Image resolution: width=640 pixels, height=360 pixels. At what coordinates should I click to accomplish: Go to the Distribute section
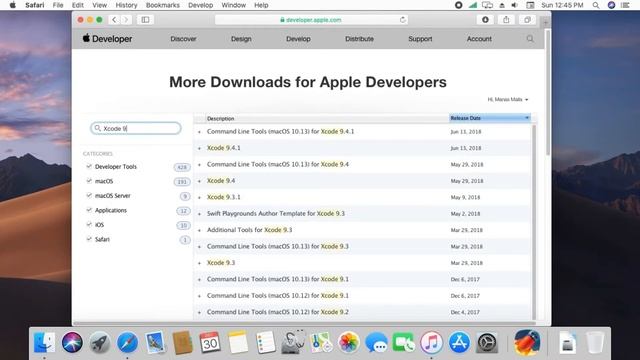click(x=359, y=39)
